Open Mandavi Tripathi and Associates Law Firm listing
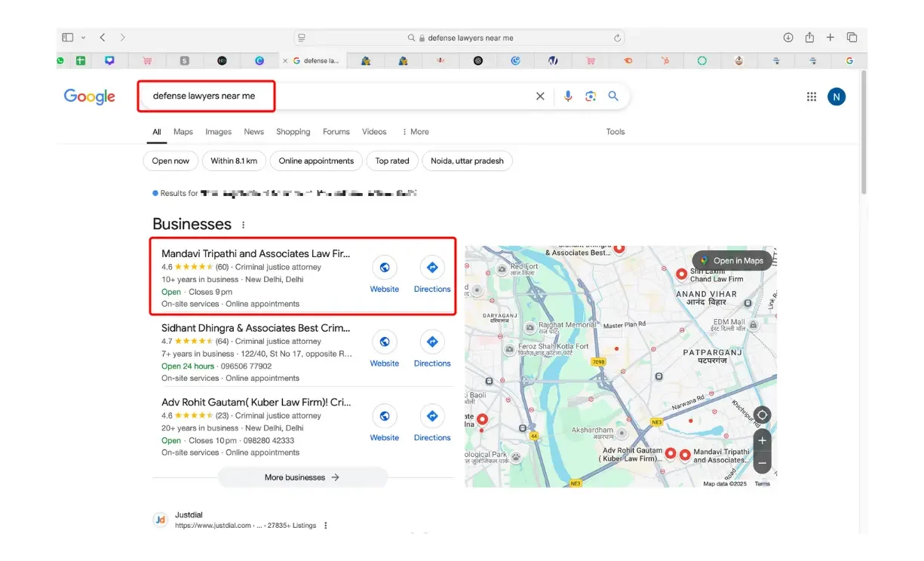The image size is (924, 561). (256, 254)
